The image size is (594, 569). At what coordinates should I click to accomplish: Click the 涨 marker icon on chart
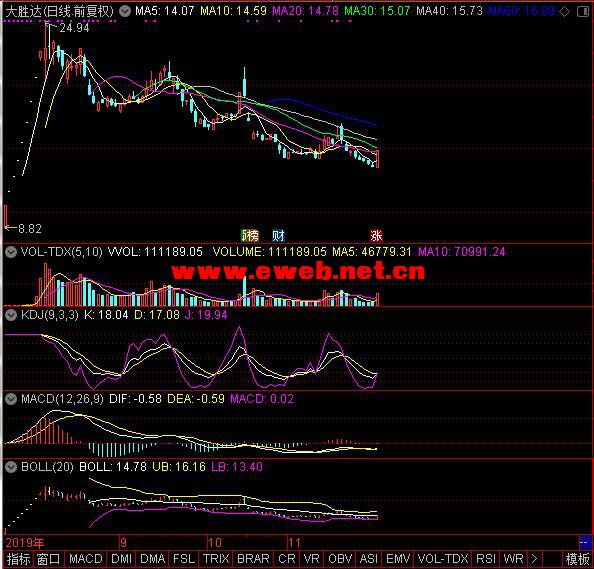[376, 235]
